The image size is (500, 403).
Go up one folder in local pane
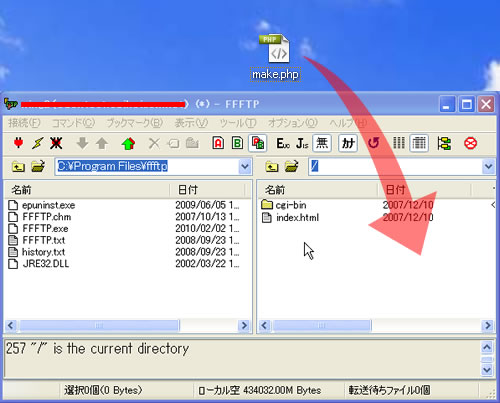tap(18, 166)
